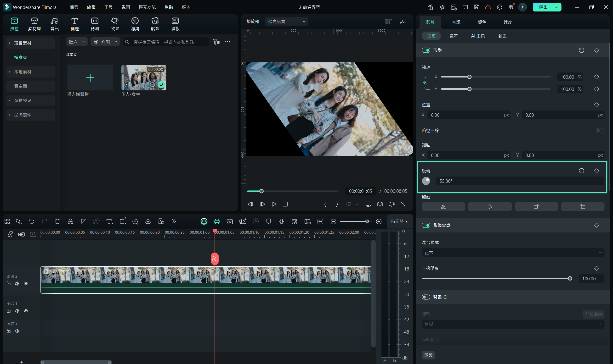Expand the 本地素材 tree item
Image resolution: width=613 pixels, height=364 pixels.
(x=9, y=72)
